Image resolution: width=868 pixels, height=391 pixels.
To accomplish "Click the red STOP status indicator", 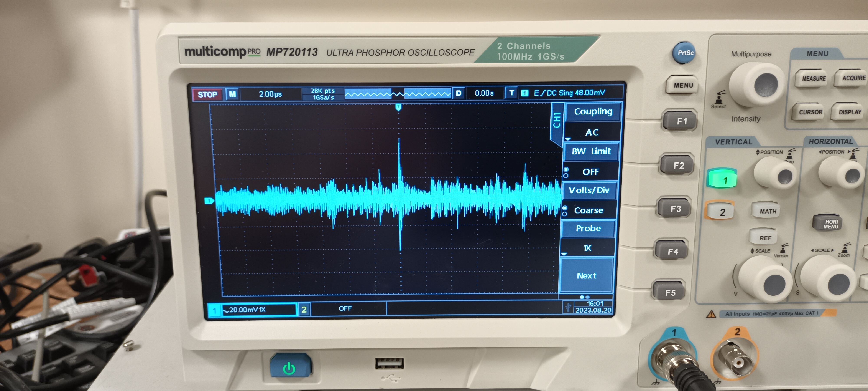I will coord(207,94).
